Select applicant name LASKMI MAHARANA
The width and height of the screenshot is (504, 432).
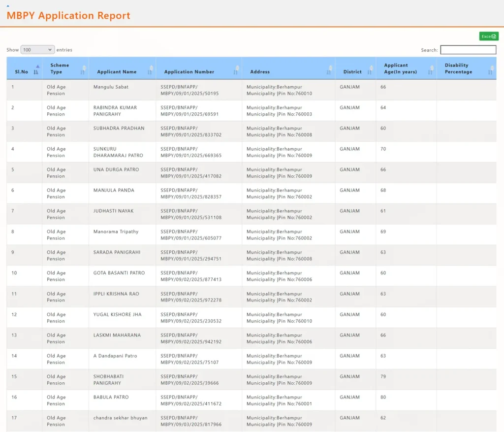tap(117, 335)
